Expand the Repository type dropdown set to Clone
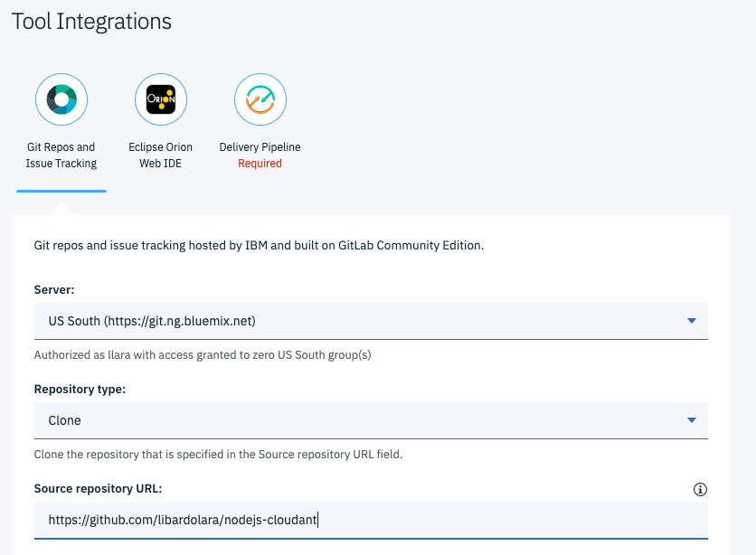 tap(371, 420)
